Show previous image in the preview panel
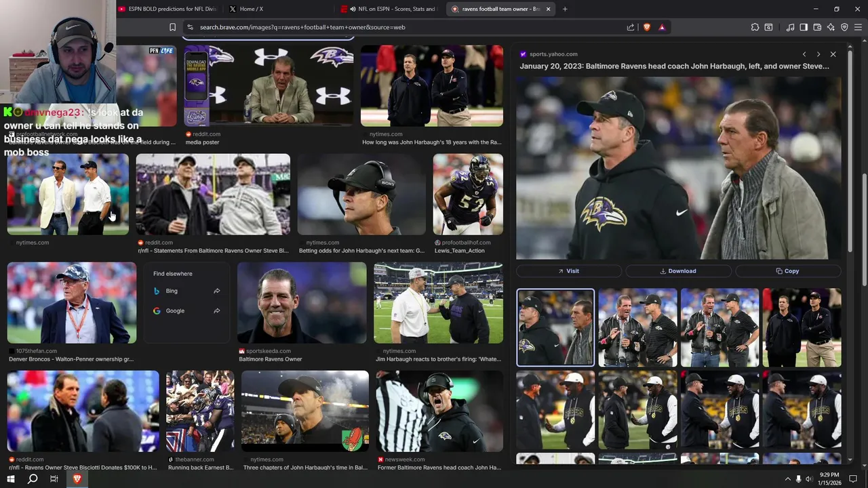The width and height of the screenshot is (868, 488). pyautogui.click(x=804, y=54)
